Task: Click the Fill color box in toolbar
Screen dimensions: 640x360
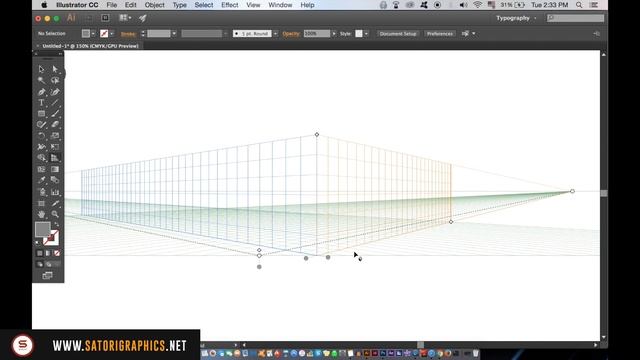Action: point(42,229)
